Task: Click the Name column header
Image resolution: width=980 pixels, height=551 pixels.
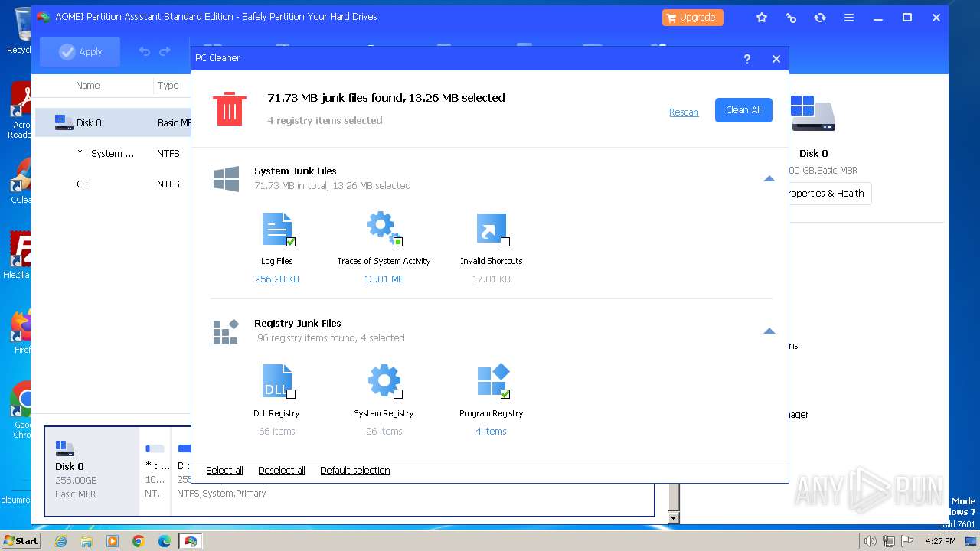Action: (x=88, y=86)
